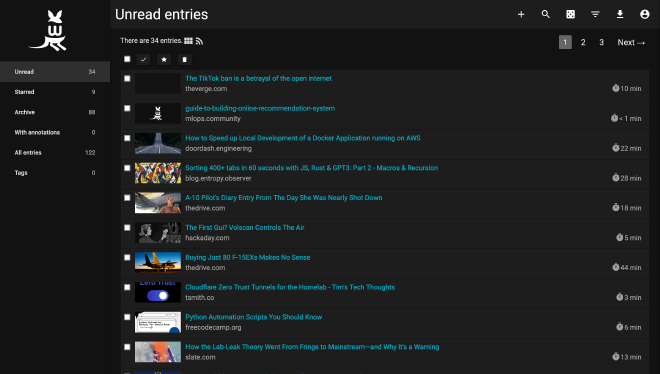Click the colorful thumbnail of Sorting 400+ tabs
The width and height of the screenshot is (660, 374).
pos(158,173)
